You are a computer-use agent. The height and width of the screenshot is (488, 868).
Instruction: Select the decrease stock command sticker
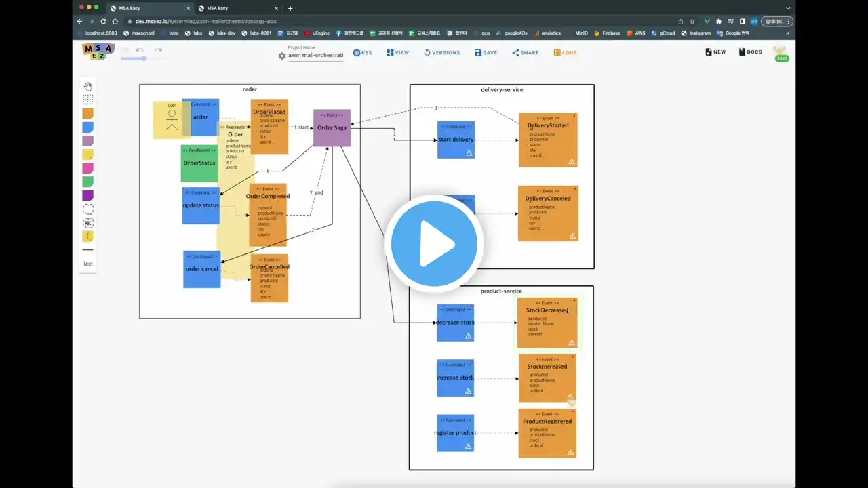tap(455, 323)
